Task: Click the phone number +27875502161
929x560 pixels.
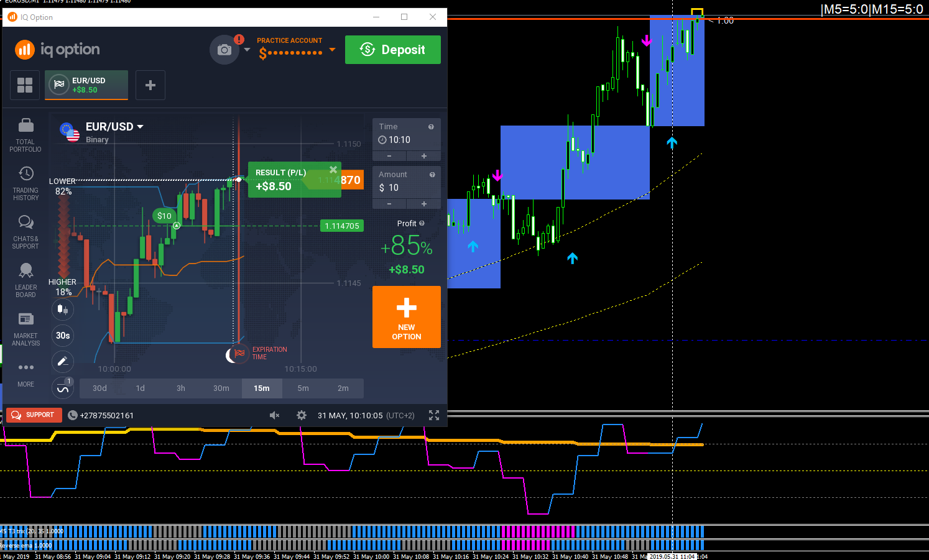Action: pos(107,415)
